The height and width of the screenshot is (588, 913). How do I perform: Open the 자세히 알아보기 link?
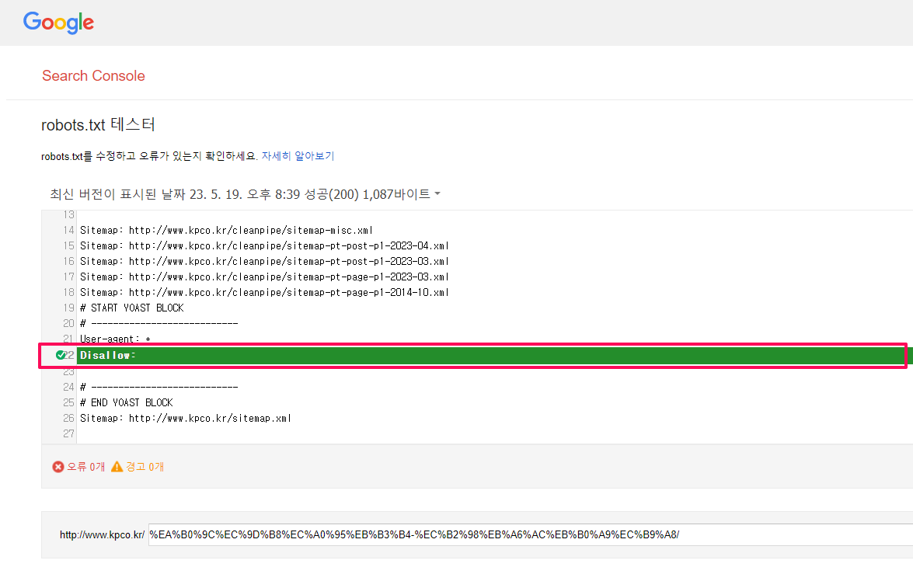(298, 155)
